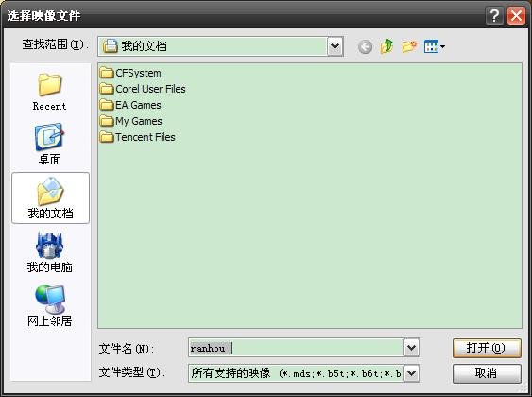Select the My Games folder name
The height and width of the screenshot is (397, 532).
[x=138, y=121]
